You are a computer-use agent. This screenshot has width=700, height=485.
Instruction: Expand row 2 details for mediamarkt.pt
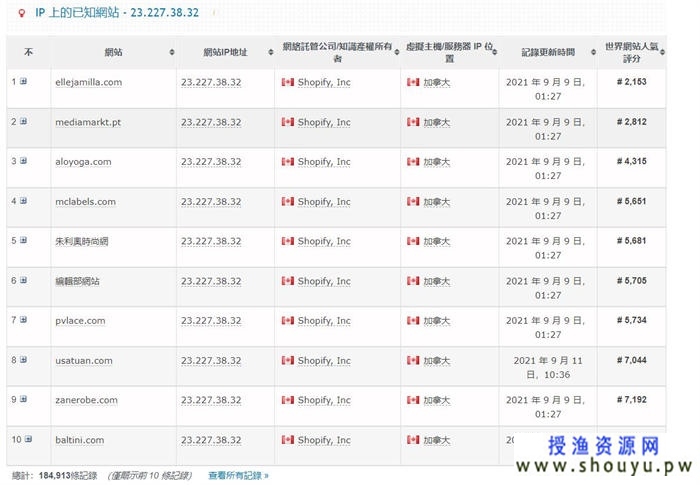[x=23, y=121]
